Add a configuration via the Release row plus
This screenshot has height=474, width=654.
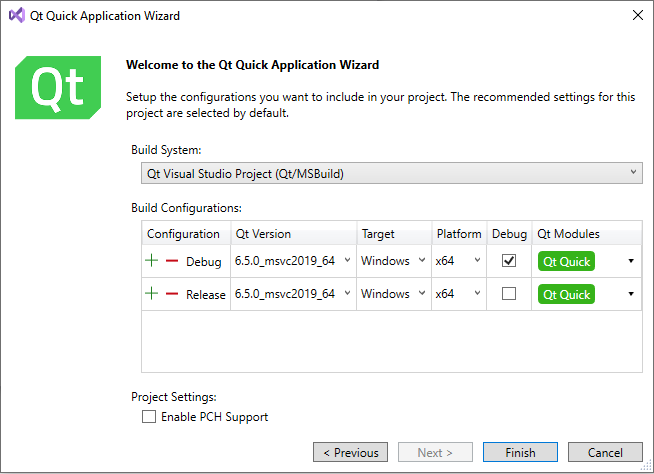pyautogui.click(x=151, y=294)
